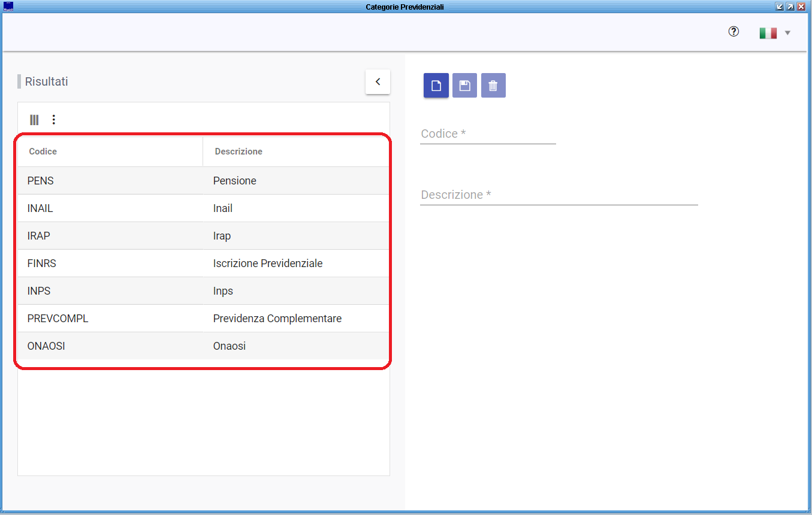
Task: Select the INAIL code cell
Action: pyautogui.click(x=110, y=208)
